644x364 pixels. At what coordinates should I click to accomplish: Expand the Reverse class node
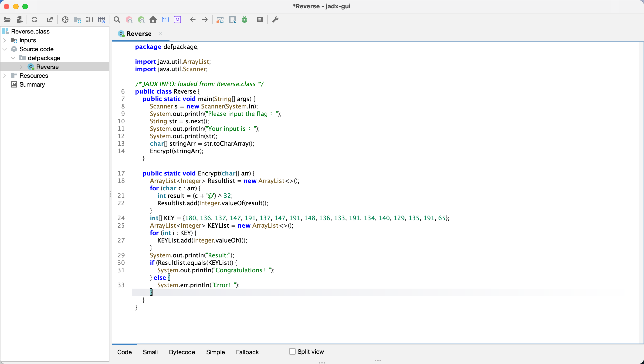[21, 67]
